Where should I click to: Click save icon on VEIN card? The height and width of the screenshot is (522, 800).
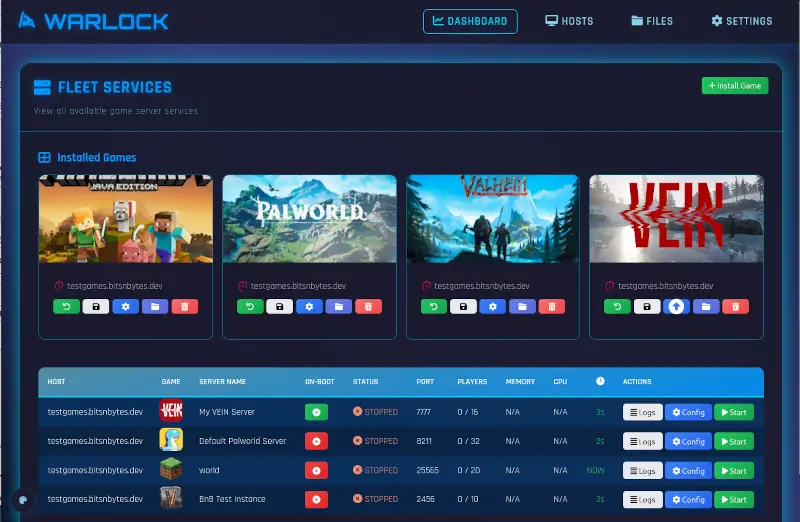pyautogui.click(x=647, y=307)
